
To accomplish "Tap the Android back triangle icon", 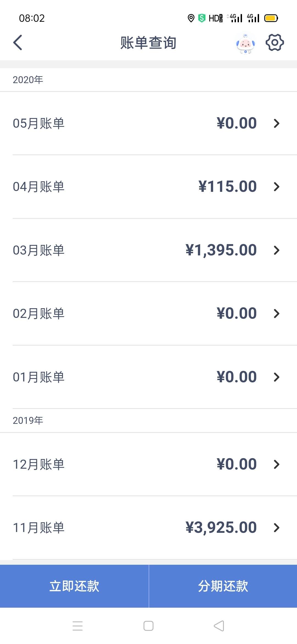I will pos(219,626).
